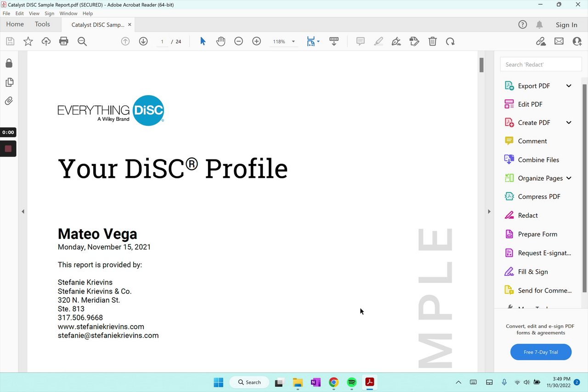Viewport: 588px width, 392px height.
Task: Open notifications bell
Action: [x=539, y=25]
